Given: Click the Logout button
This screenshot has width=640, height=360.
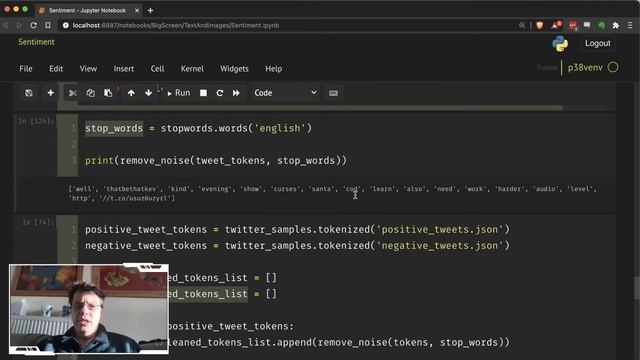Looking at the screenshot, I should point(598,43).
